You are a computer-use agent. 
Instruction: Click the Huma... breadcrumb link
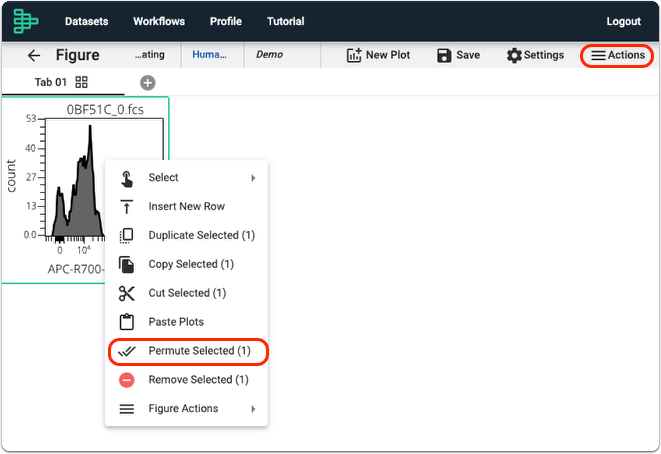pos(209,54)
